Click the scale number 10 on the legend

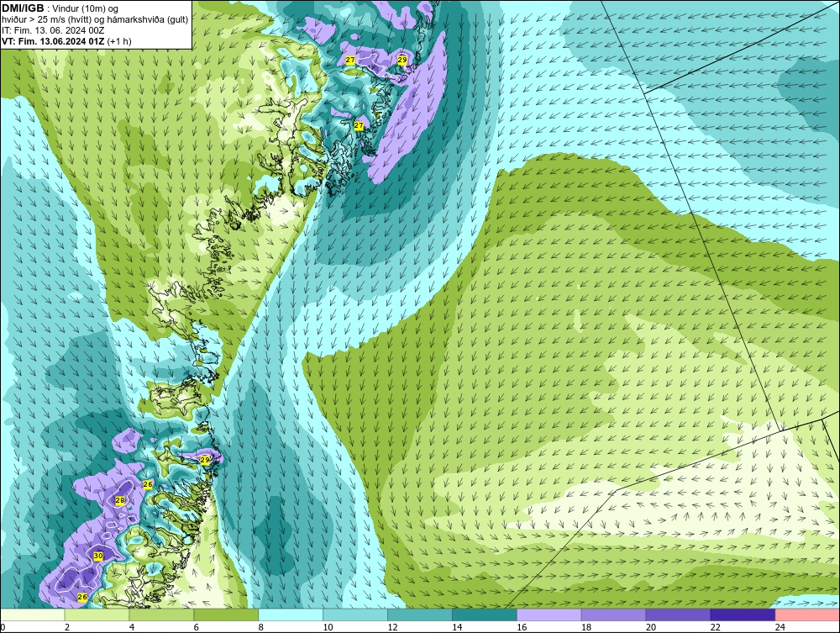click(328, 627)
